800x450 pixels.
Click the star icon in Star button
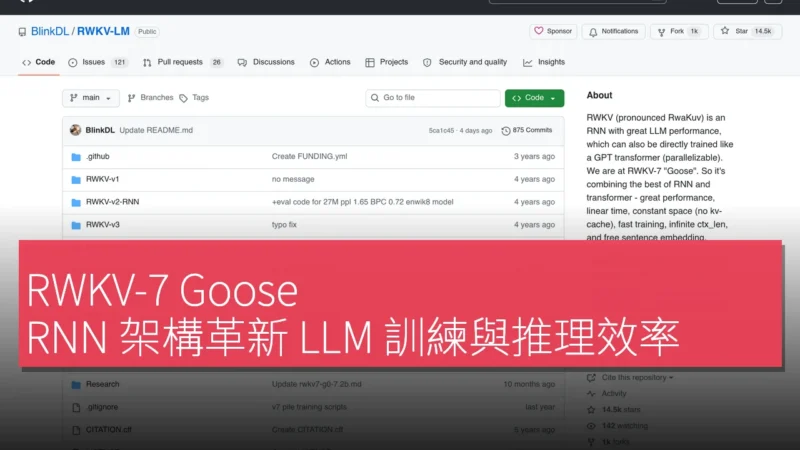click(725, 31)
